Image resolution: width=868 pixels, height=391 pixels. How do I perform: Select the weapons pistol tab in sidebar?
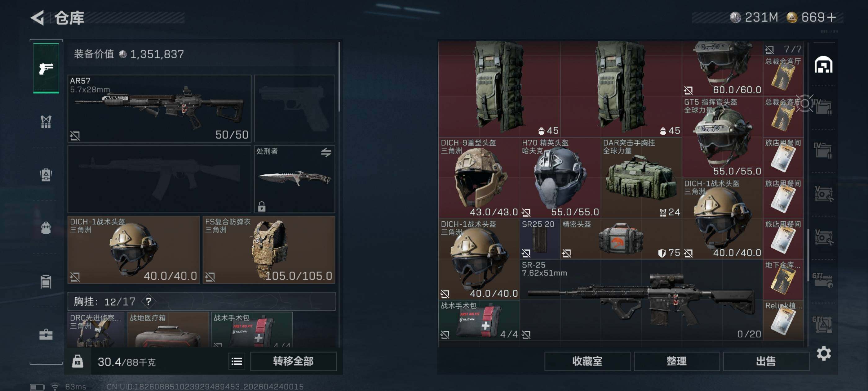coord(46,69)
